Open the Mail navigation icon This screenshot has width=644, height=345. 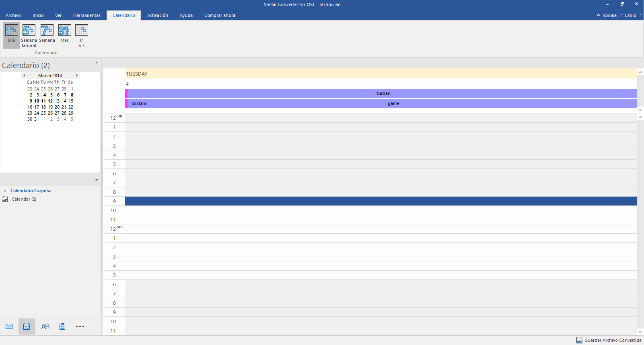click(9, 327)
